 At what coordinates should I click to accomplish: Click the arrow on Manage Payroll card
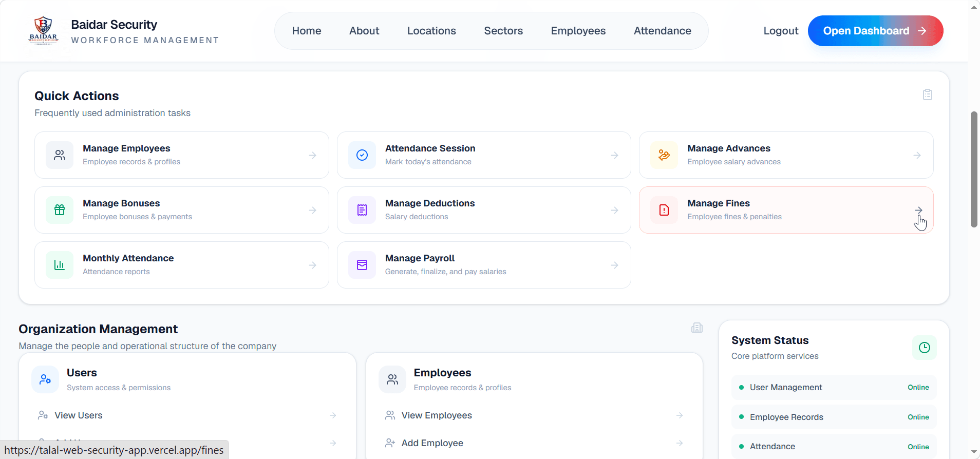click(x=615, y=265)
